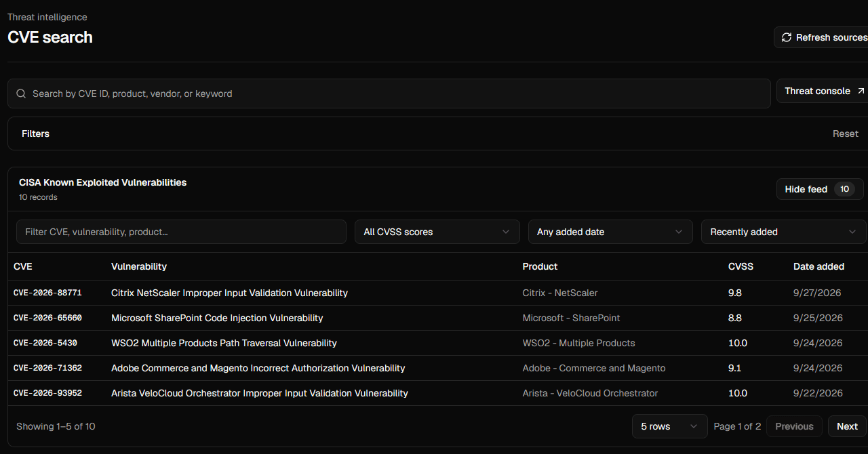This screenshot has height=454, width=868.
Task: Click the date 9/25/2026
Action: (818, 318)
